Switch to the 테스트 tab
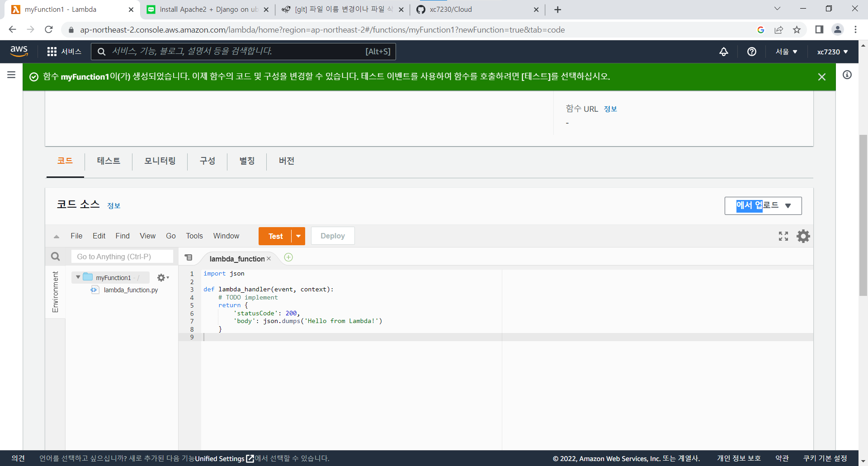 pyautogui.click(x=108, y=161)
